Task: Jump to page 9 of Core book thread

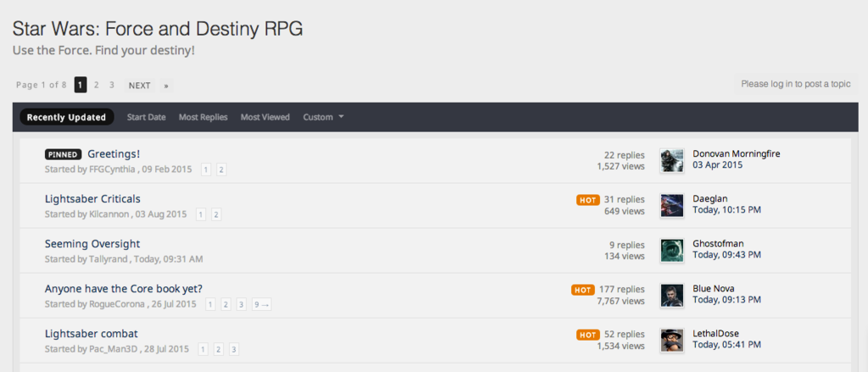Action: click(261, 304)
